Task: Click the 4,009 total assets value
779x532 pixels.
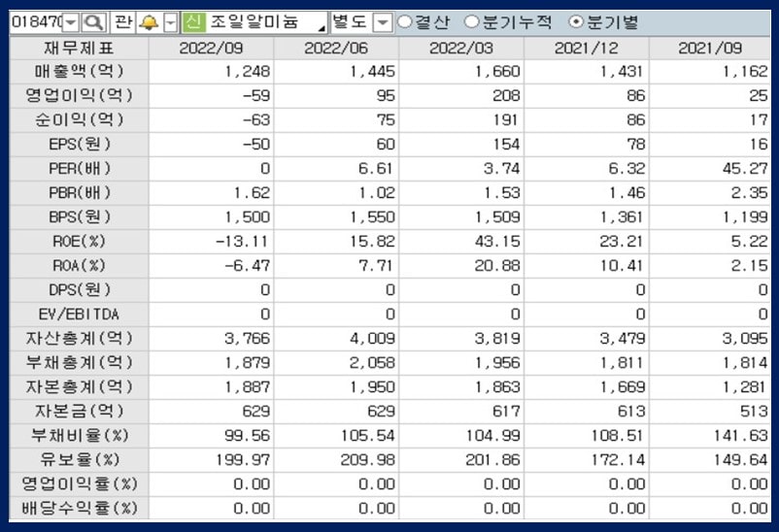Action: coord(373,339)
